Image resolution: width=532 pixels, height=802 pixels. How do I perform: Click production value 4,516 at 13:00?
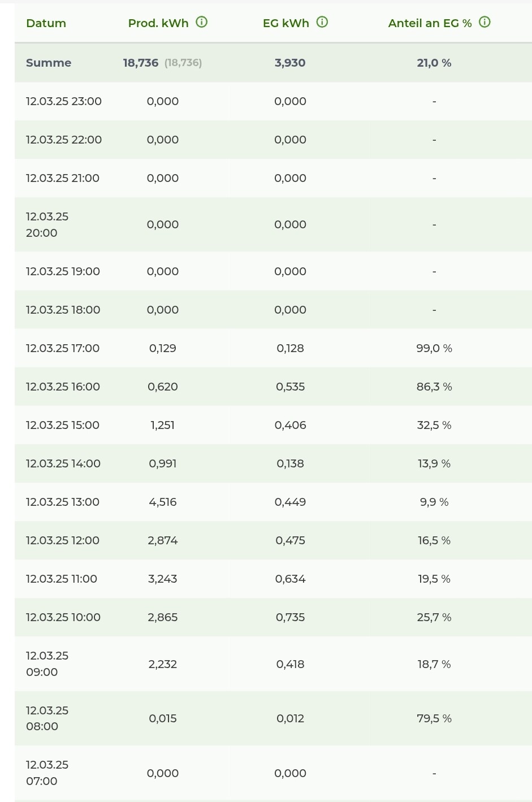coord(163,502)
